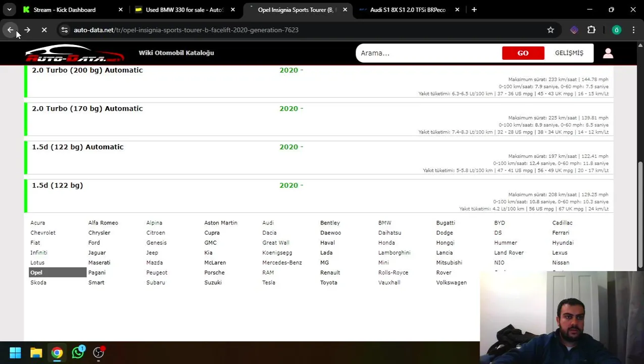Open new tab with plus button

(474, 10)
